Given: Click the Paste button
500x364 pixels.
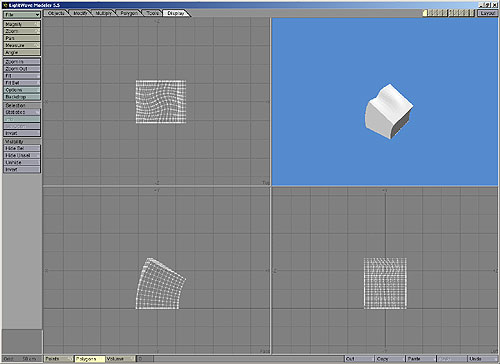Looking at the screenshot, I should pos(421,359).
